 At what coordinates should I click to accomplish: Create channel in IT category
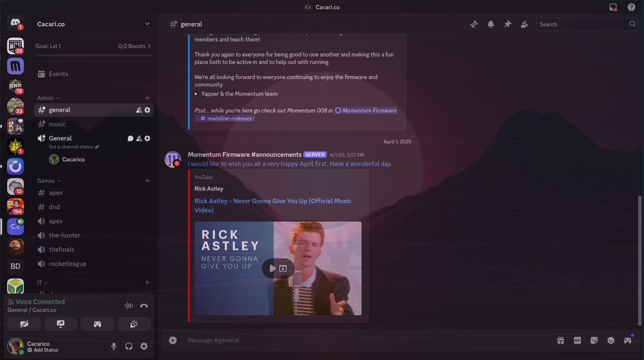pos(147,283)
